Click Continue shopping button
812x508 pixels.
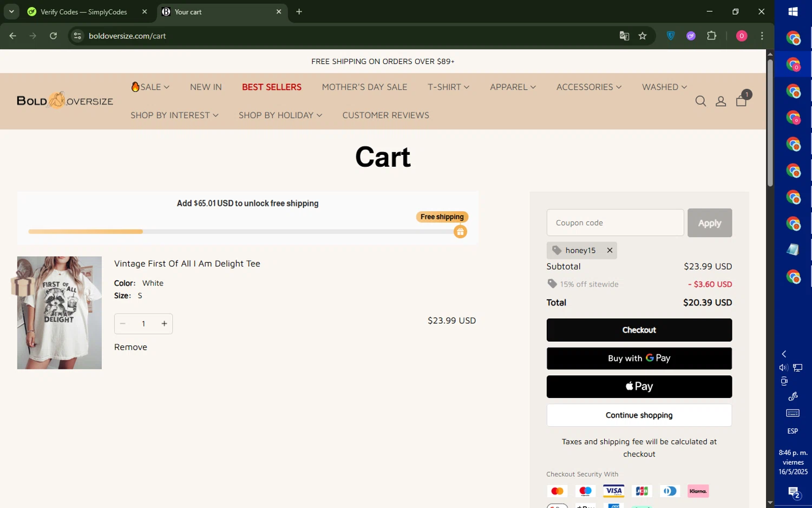click(639, 415)
